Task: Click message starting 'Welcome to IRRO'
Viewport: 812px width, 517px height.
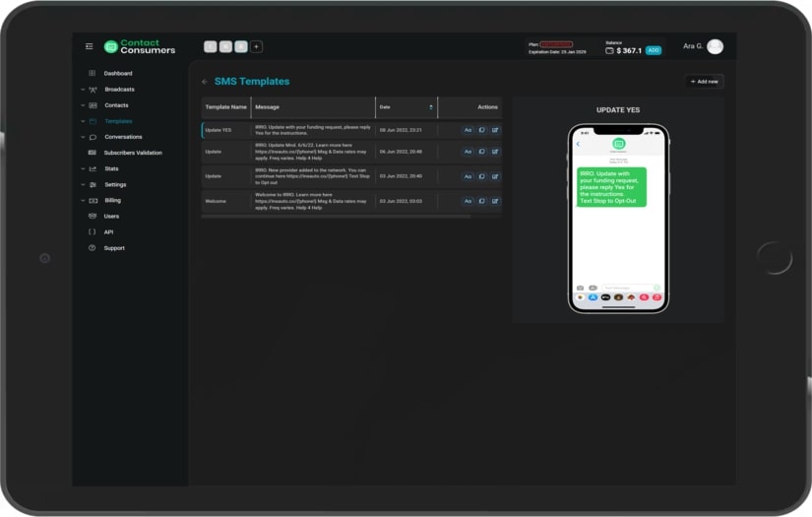Action: pyautogui.click(x=311, y=201)
